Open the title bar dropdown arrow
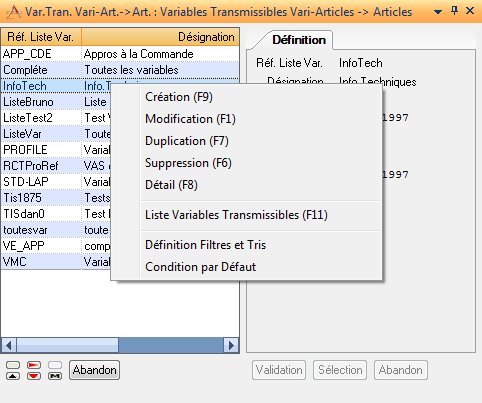This screenshot has width=482, height=403. coord(438,12)
